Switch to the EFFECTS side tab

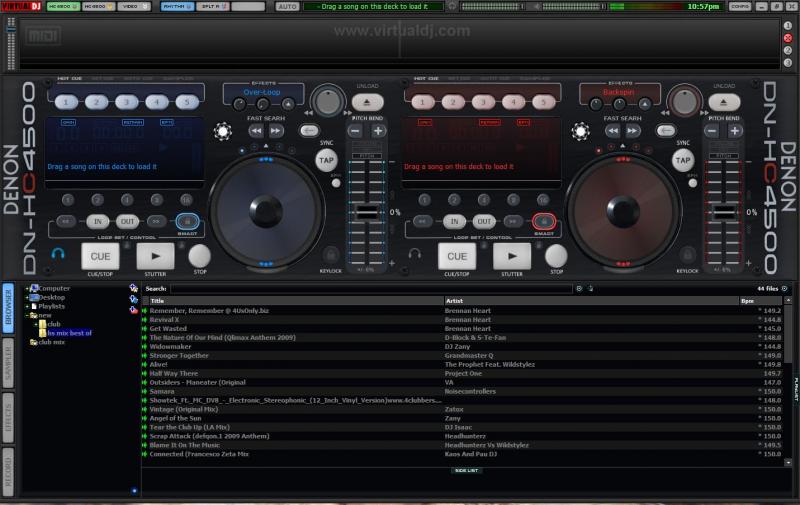pyautogui.click(x=8, y=417)
